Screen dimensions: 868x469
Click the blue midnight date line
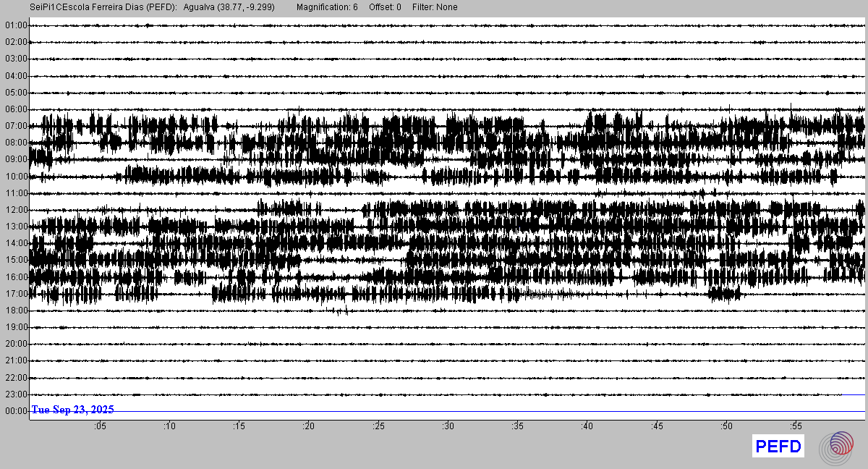point(506,411)
